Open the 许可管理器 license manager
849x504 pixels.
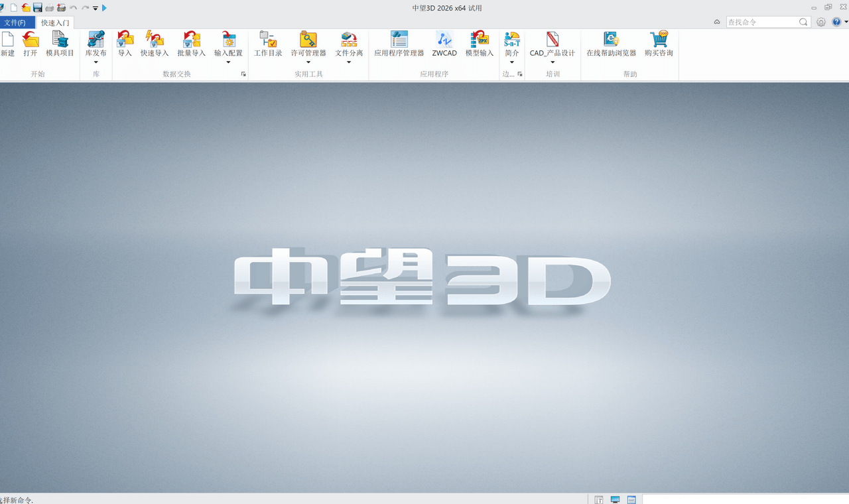(308, 44)
